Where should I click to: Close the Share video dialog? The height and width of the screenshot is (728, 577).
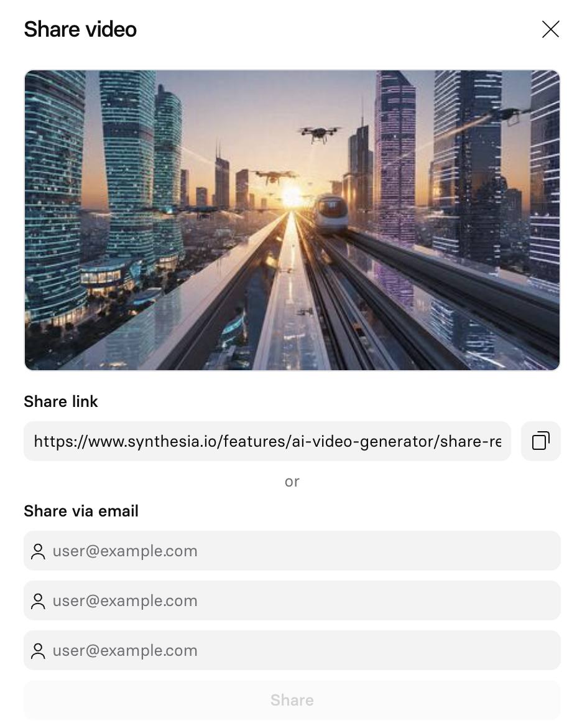point(550,29)
